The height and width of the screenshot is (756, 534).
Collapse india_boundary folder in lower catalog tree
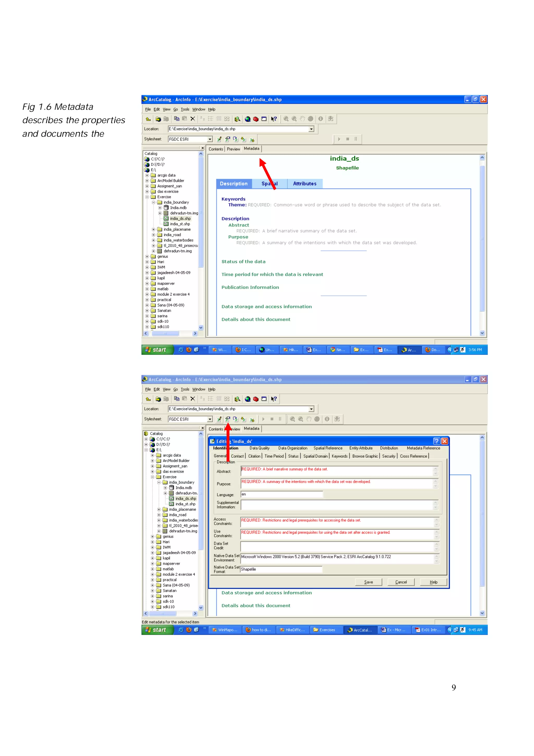pos(159,482)
